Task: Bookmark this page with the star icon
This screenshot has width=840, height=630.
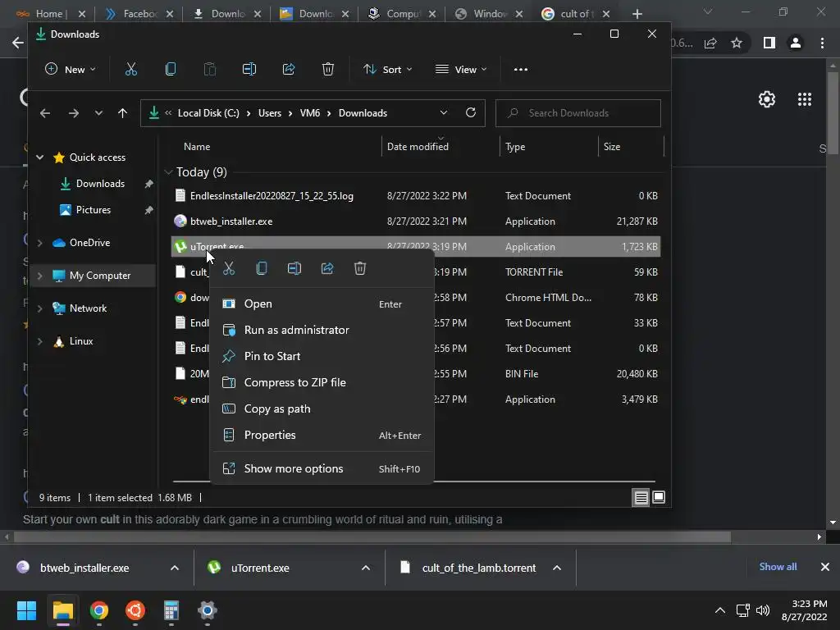Action: point(737,43)
